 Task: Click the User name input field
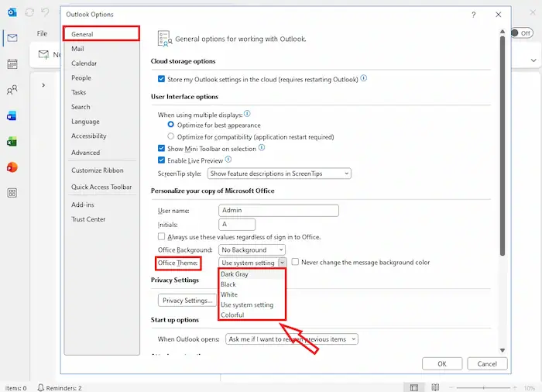(279, 211)
